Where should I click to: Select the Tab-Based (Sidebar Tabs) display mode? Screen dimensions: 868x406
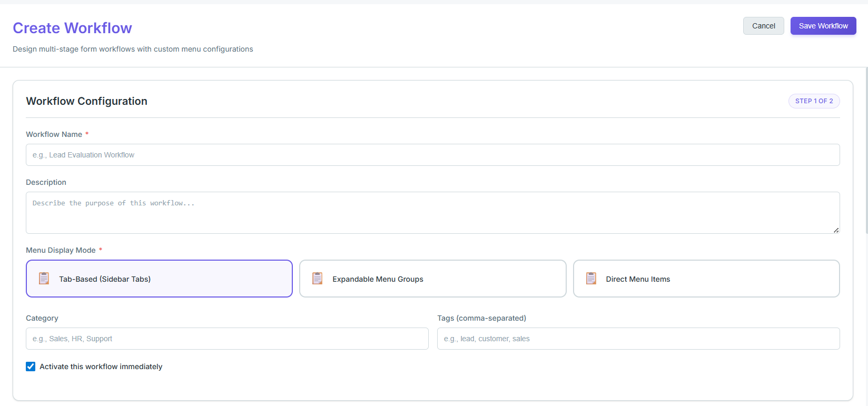pos(159,279)
